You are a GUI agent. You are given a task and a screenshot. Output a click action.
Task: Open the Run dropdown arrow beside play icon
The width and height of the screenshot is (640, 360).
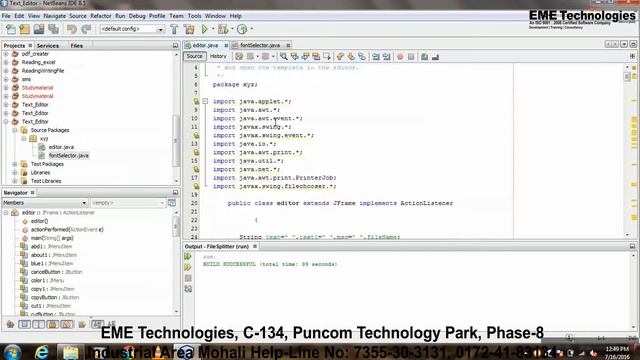tap(213, 29)
